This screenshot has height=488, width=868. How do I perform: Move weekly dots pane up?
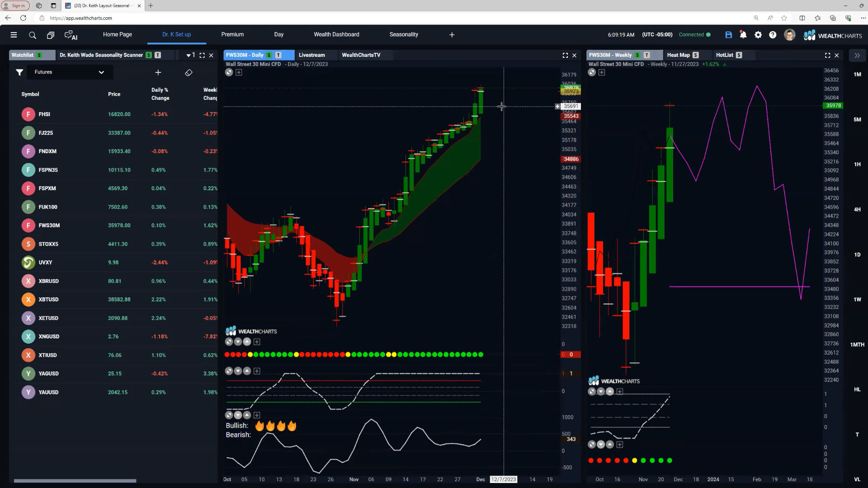pyautogui.click(x=610, y=445)
